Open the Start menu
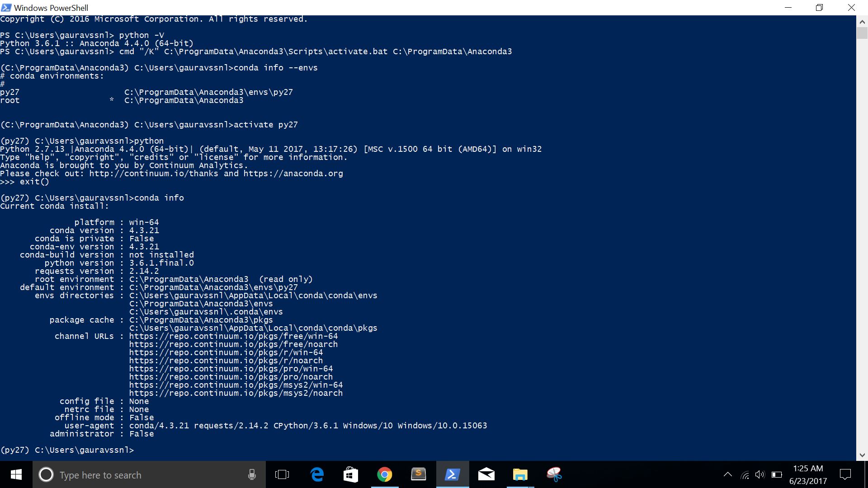Viewport: 868px width, 488px height. (16, 474)
